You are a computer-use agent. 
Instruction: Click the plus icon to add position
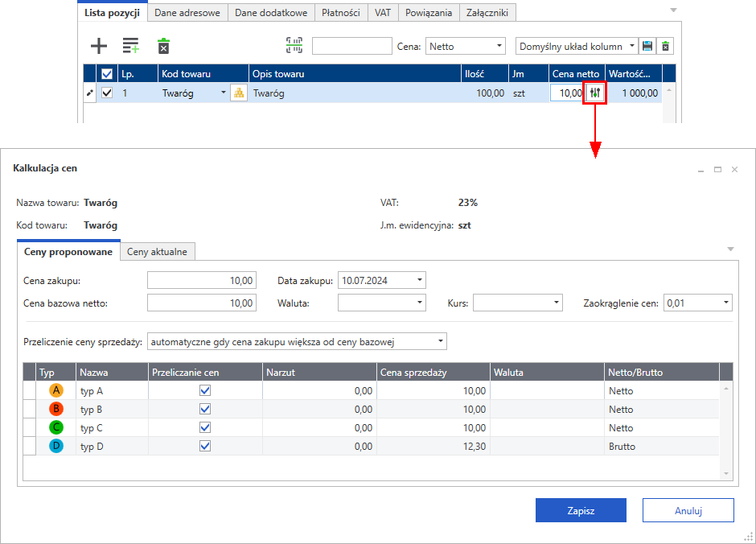[99, 46]
